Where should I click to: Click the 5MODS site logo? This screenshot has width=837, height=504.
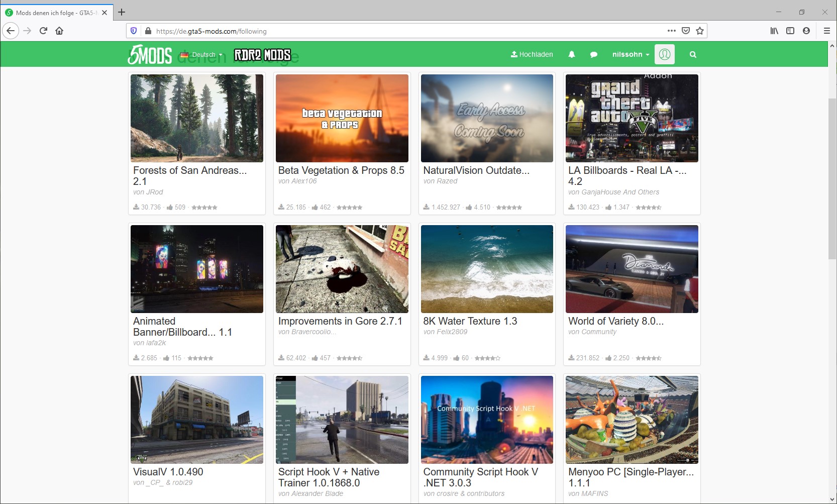[150, 55]
